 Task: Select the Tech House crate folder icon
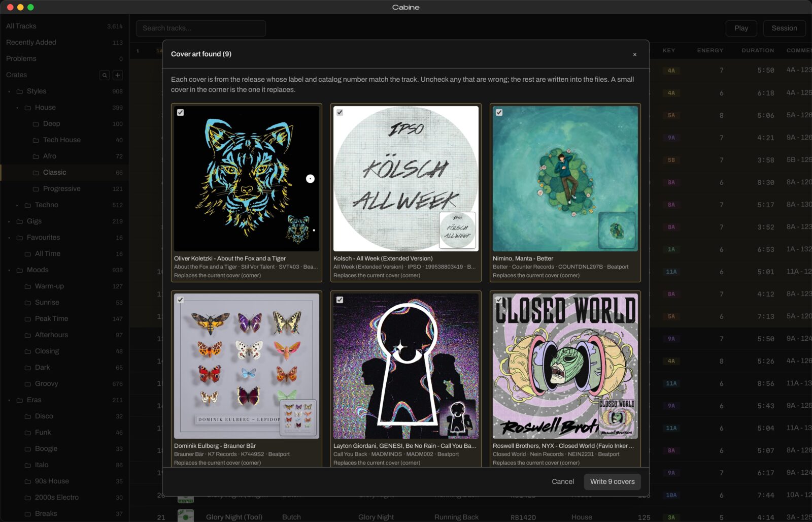[36, 140]
